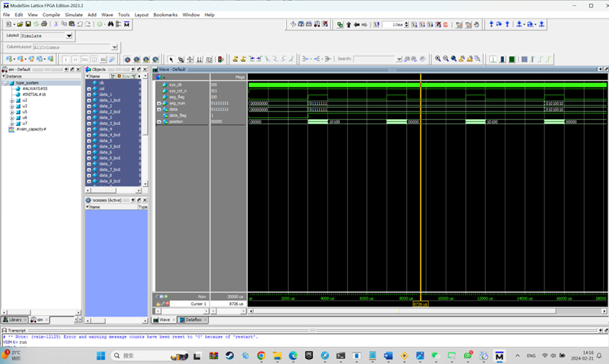Select sys_rst_n signal in Wave list

coord(177,91)
